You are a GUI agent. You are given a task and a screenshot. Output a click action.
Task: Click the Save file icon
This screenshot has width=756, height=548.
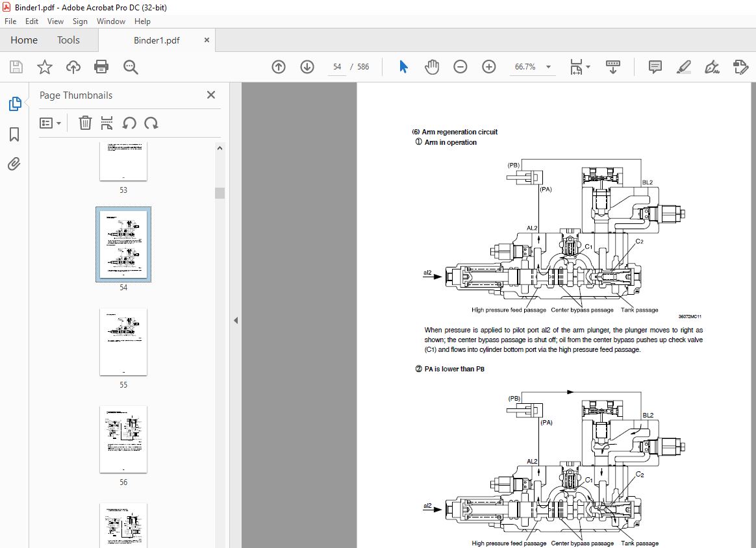(16, 67)
